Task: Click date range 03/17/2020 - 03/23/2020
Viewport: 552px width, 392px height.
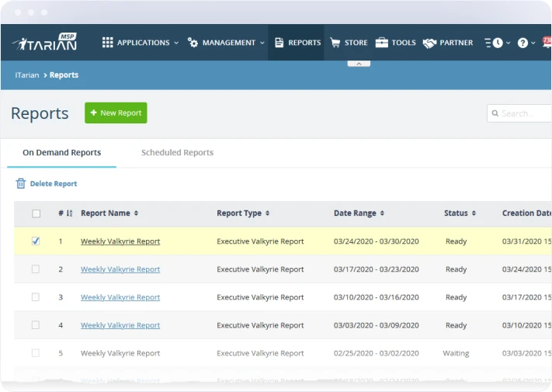Action: [x=377, y=269]
